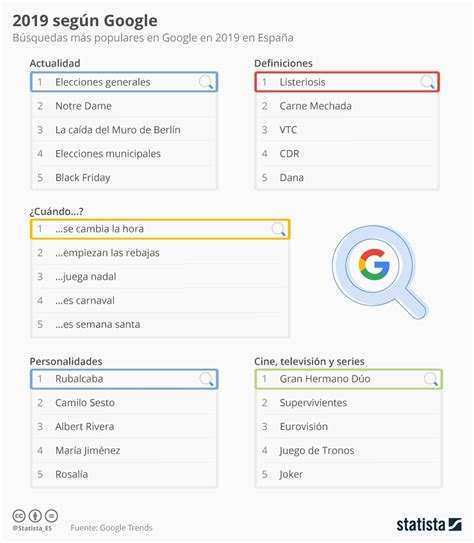Select the Black Friday entry
The height and width of the screenshot is (543, 474).
[124, 178]
